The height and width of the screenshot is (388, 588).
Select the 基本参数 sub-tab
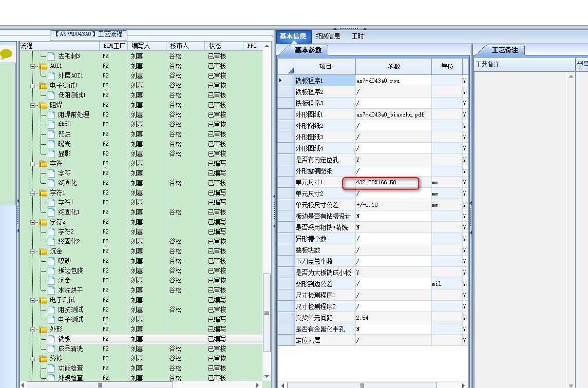308,50
